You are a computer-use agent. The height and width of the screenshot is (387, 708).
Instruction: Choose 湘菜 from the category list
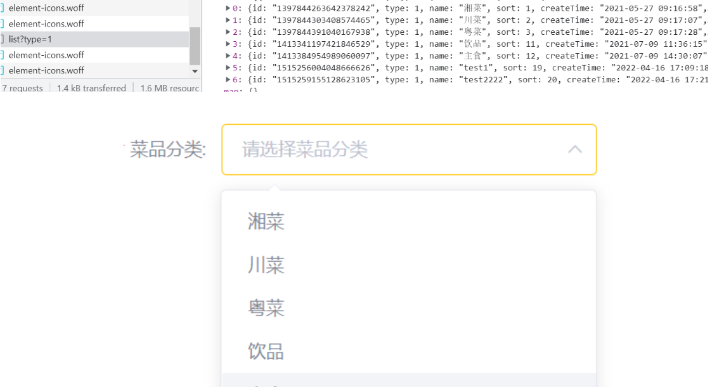(x=409, y=222)
